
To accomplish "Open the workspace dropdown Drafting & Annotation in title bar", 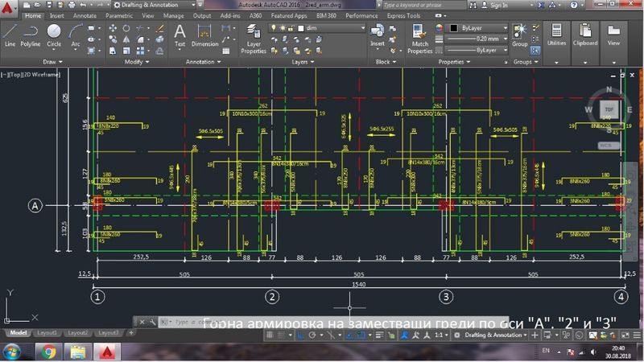I will coord(155,5).
